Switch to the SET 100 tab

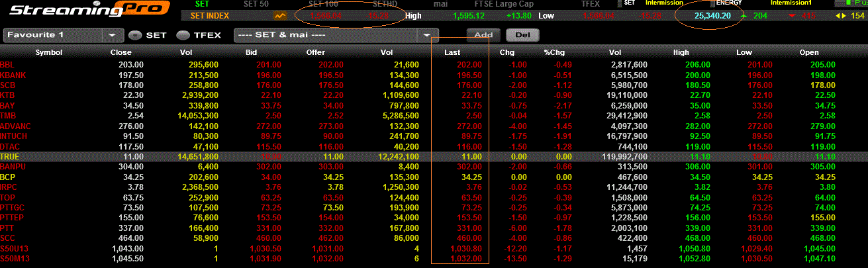322,3
